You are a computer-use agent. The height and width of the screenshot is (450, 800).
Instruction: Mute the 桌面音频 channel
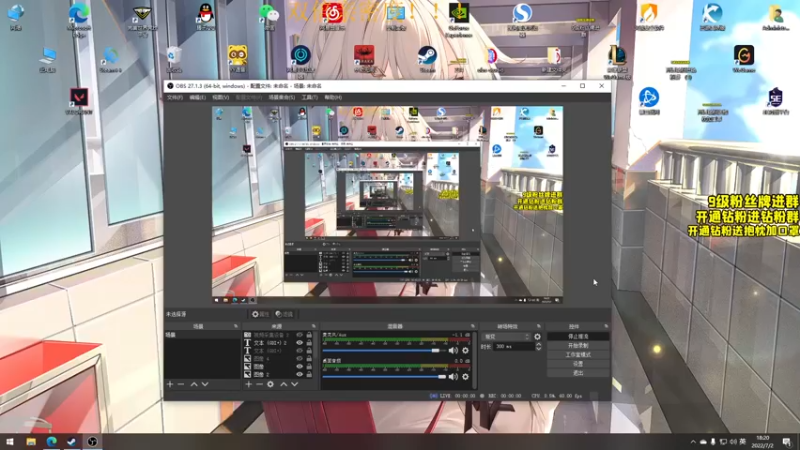pyautogui.click(x=453, y=377)
